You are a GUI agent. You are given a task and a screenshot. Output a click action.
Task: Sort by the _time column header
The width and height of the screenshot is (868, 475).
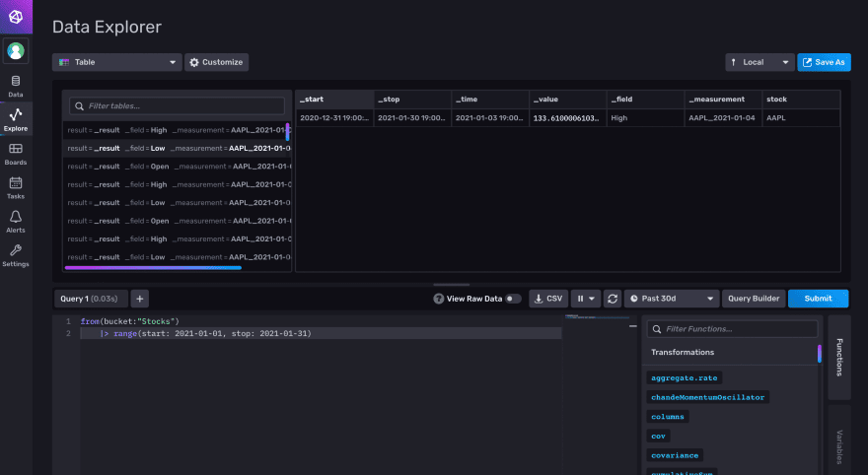(490, 100)
